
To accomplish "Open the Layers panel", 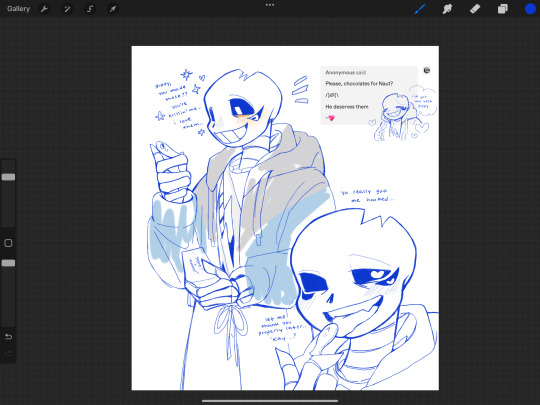I will click(502, 9).
